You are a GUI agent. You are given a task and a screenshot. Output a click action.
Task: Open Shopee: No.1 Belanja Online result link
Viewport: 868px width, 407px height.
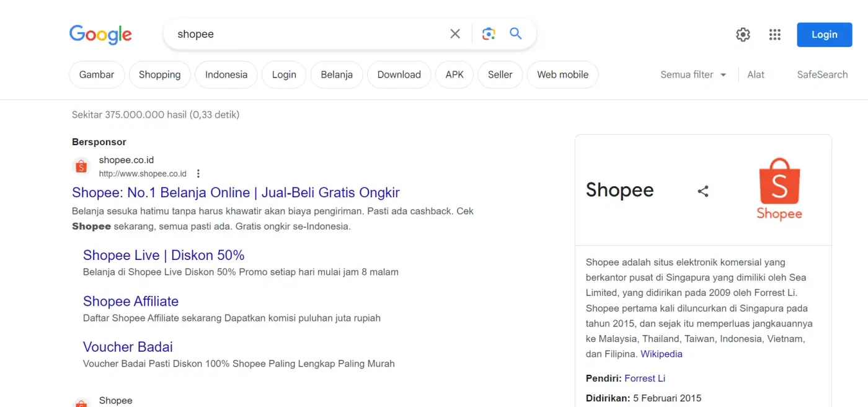[236, 192]
